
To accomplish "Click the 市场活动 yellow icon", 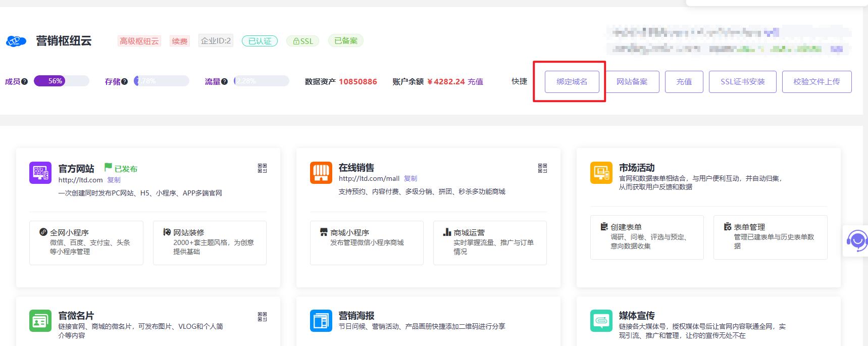I will [x=601, y=173].
